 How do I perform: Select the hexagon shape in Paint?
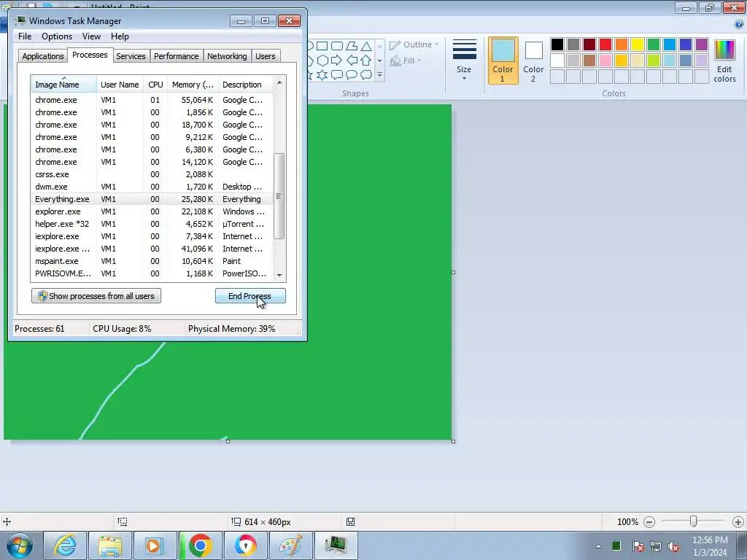[x=322, y=61]
